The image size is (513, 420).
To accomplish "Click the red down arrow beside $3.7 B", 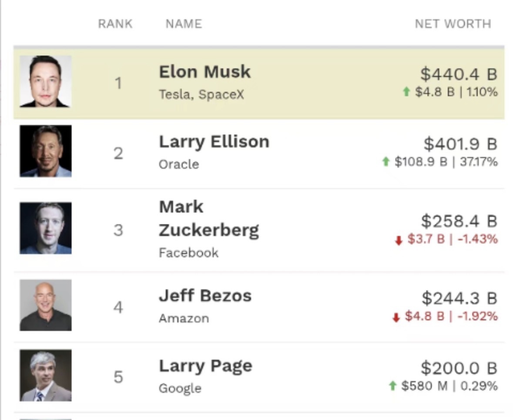I will tap(398, 240).
